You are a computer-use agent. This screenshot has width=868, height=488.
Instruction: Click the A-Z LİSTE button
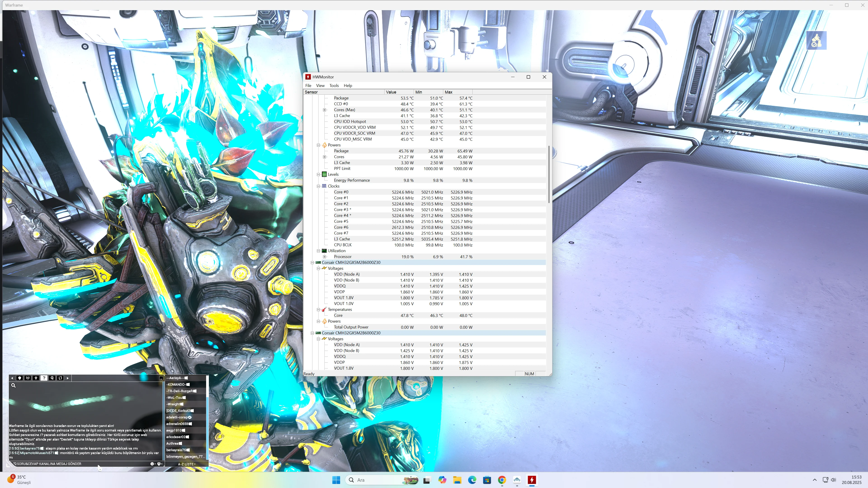[186, 464]
